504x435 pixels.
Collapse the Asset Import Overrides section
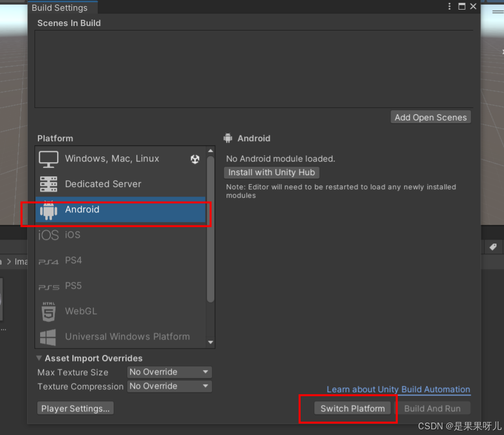[x=39, y=358]
